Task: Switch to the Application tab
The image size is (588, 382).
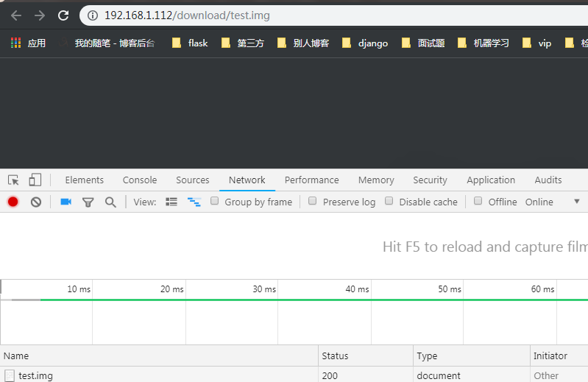Action: click(x=491, y=180)
